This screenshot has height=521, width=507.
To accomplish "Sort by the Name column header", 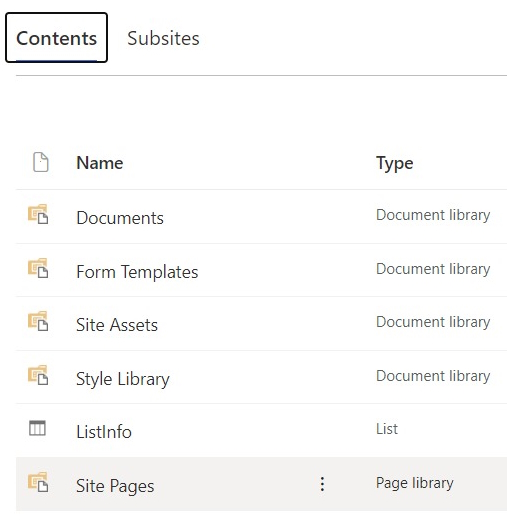I will pos(100,163).
